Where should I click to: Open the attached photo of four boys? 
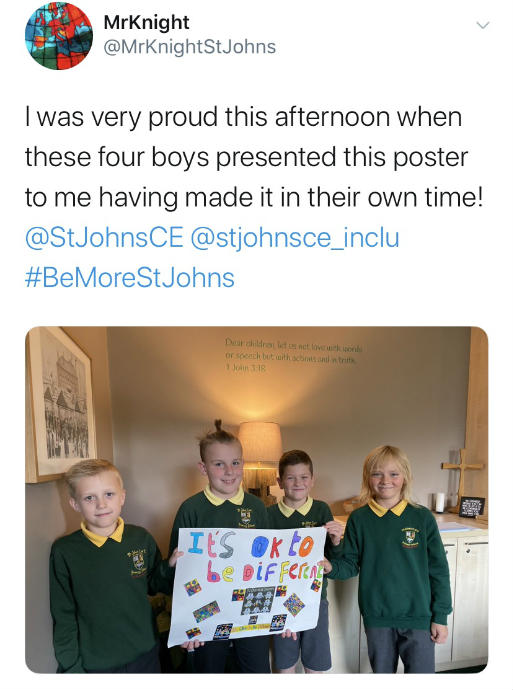point(256,499)
